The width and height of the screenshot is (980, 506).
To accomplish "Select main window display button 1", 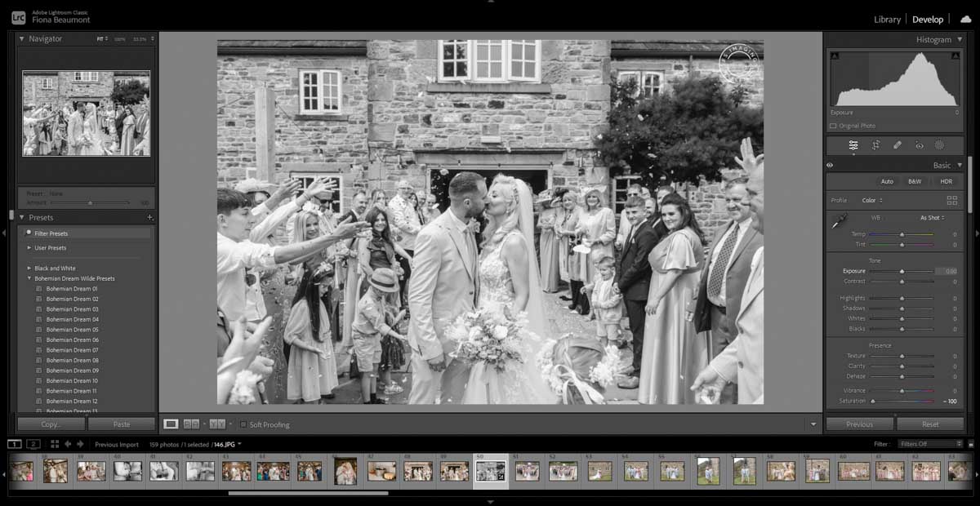I will point(15,444).
